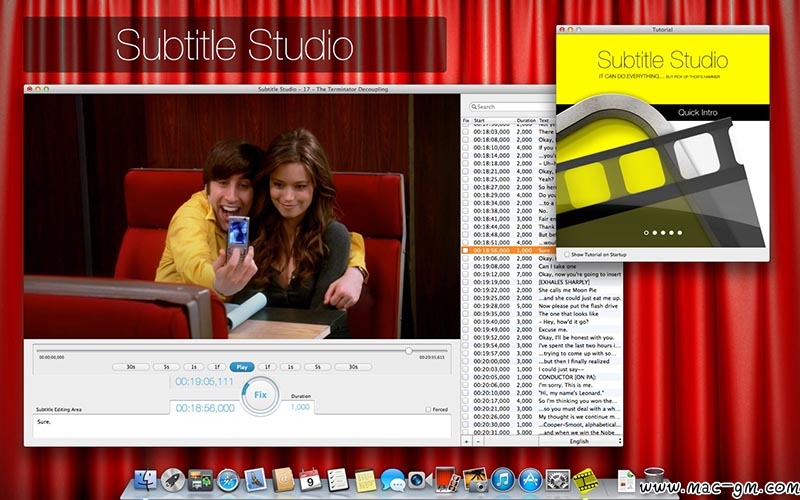Screen dimensions: 800x500
Task: Step back 1s button
Action: pos(194,367)
